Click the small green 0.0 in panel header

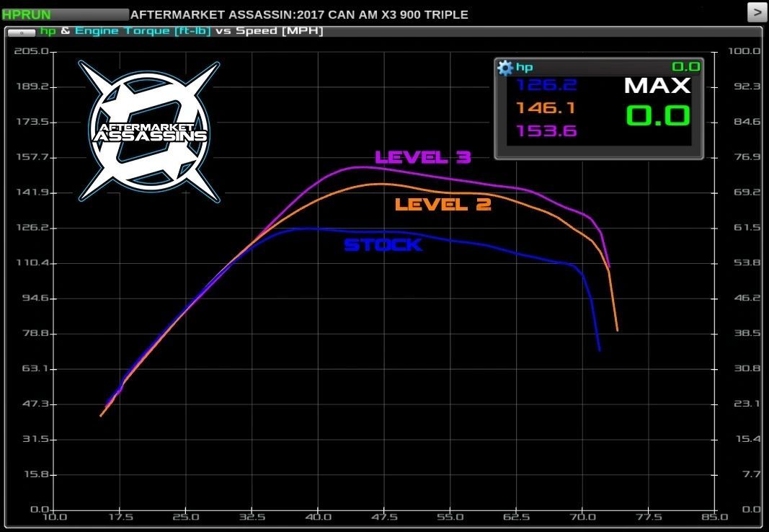(685, 67)
